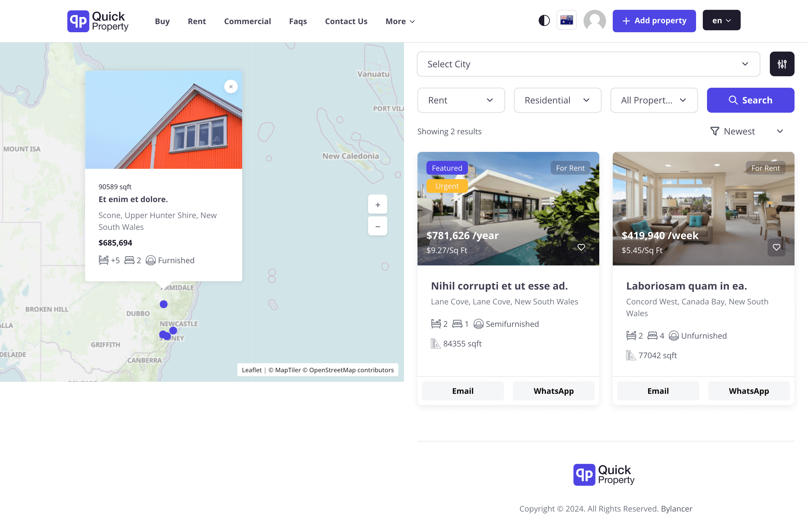Click the $781,626 /year price

click(x=462, y=235)
